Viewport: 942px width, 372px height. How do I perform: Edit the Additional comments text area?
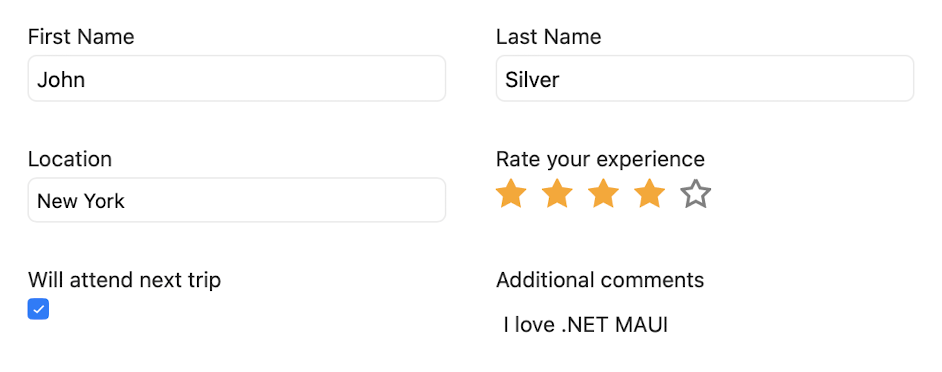705,325
